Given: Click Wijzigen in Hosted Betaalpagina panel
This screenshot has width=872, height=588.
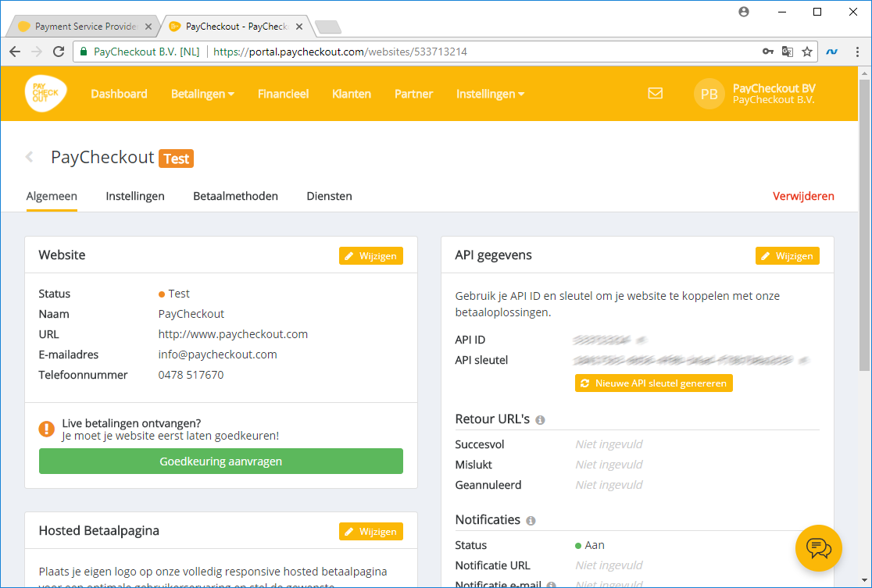Looking at the screenshot, I should (371, 531).
